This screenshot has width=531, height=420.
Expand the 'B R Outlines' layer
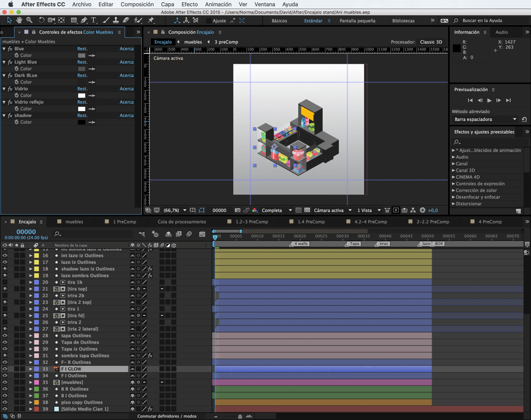coord(30,389)
